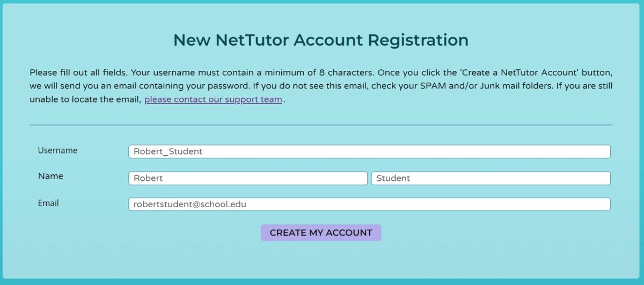644x285 pixels.
Task: Click the Username field label
Action: point(57,150)
